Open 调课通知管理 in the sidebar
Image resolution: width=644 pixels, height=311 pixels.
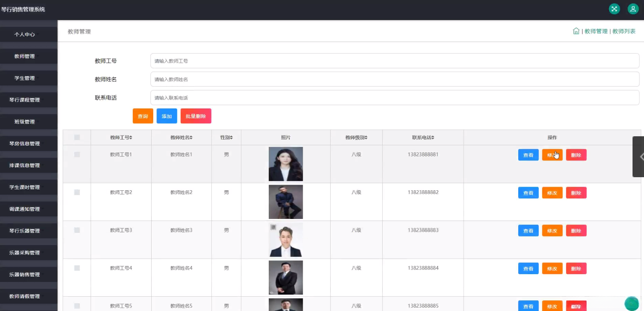(x=29, y=209)
